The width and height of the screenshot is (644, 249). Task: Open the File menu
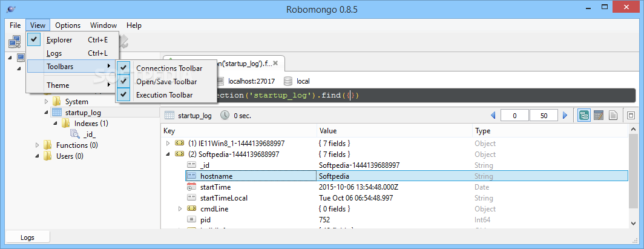coord(15,25)
